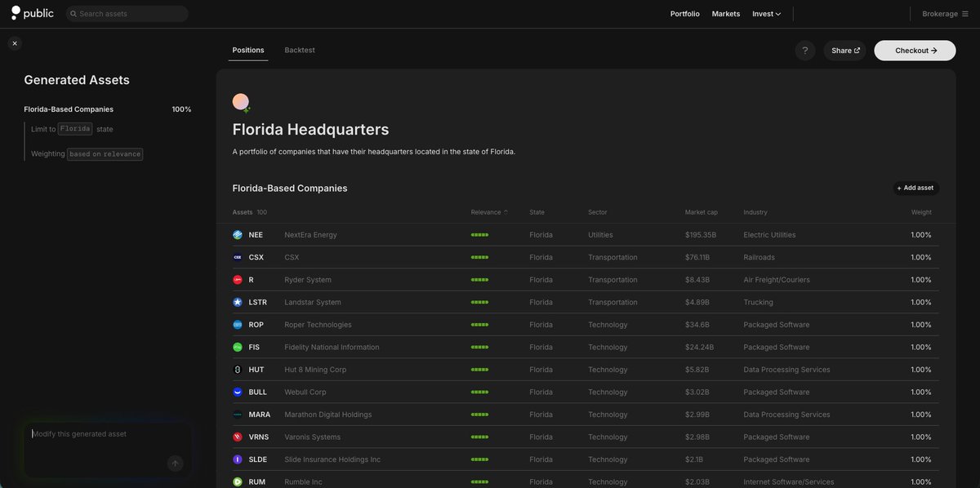This screenshot has height=488, width=980.
Task: Click the '$195.35B' market cap value
Action: pyautogui.click(x=701, y=235)
